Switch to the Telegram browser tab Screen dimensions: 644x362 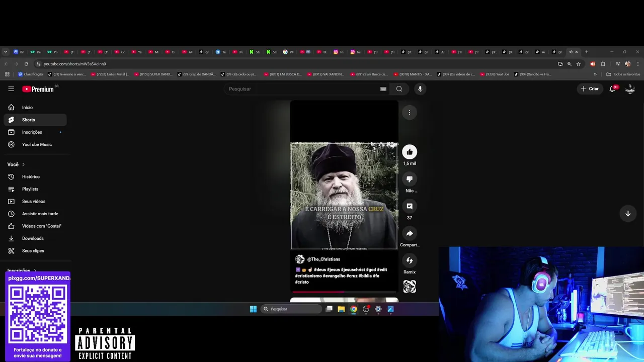[221, 52]
